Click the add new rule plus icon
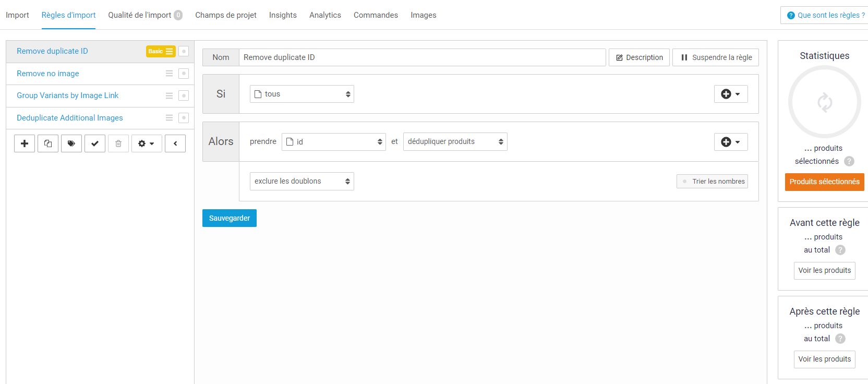This screenshot has width=868, height=384. click(x=25, y=143)
